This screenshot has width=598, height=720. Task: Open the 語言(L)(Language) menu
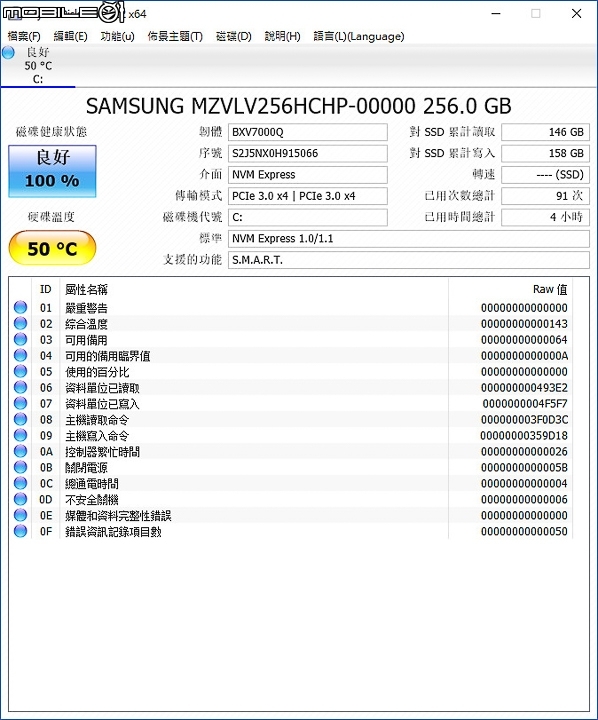(359, 36)
